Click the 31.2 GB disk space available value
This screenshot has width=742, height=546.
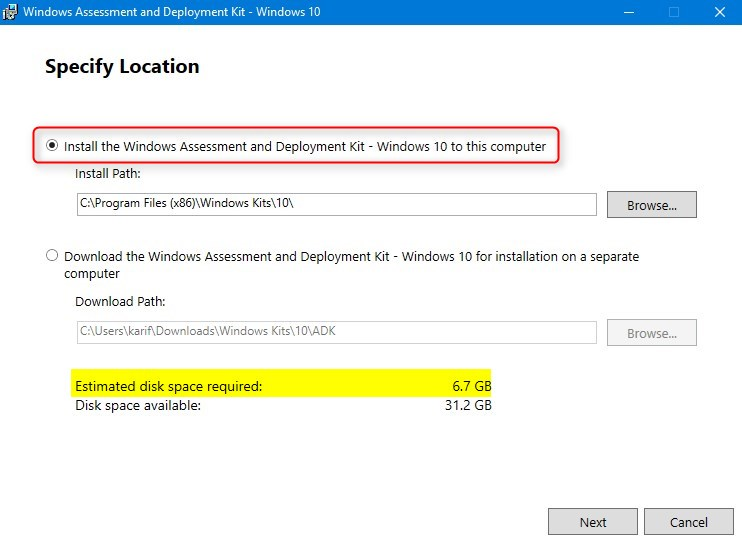467,405
